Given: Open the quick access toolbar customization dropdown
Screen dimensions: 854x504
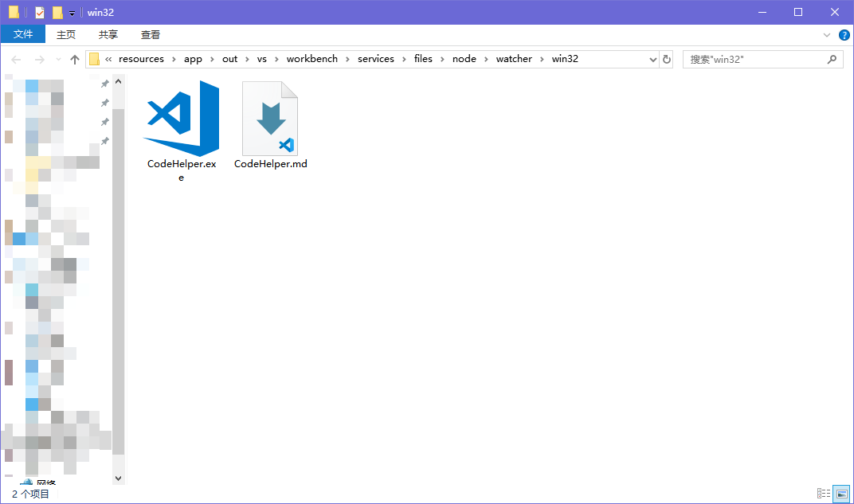Looking at the screenshot, I should 71,12.
